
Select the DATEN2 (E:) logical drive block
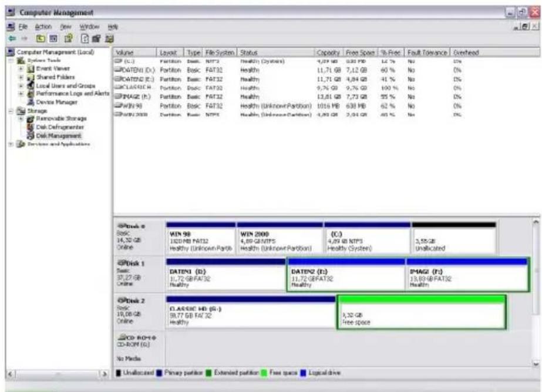[346, 274]
